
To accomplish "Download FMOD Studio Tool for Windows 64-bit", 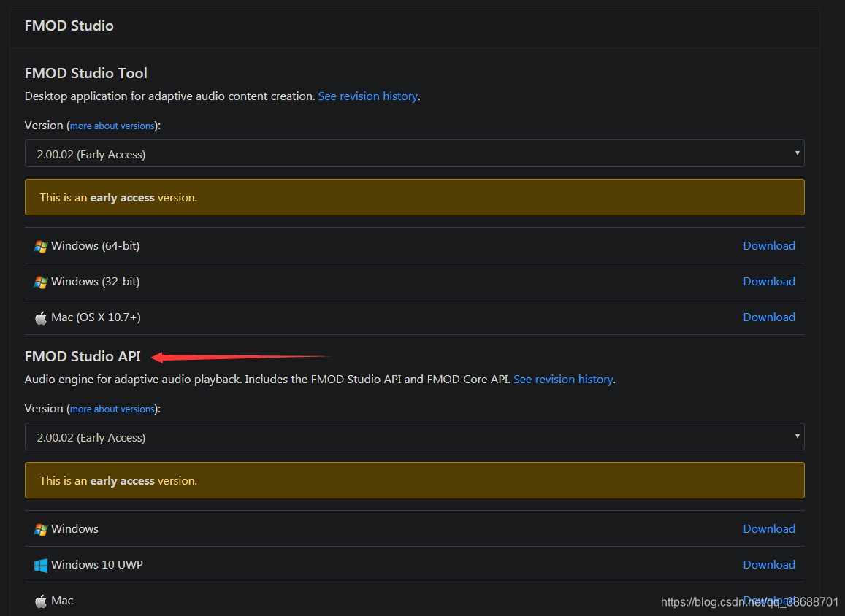I will click(x=769, y=245).
